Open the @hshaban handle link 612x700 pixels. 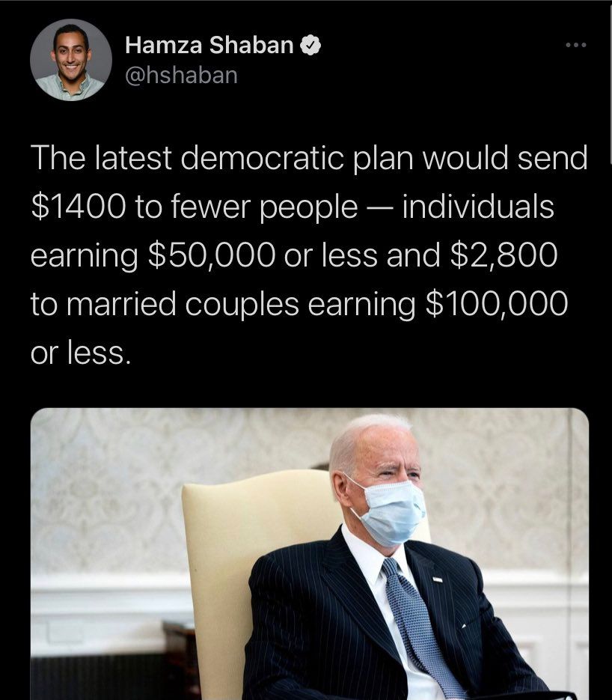point(181,76)
